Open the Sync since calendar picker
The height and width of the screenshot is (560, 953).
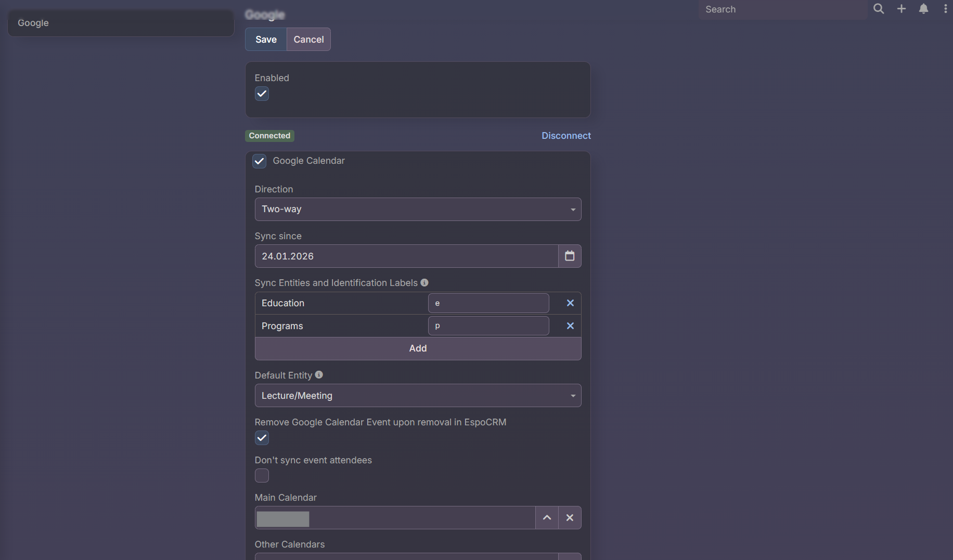pyautogui.click(x=570, y=256)
